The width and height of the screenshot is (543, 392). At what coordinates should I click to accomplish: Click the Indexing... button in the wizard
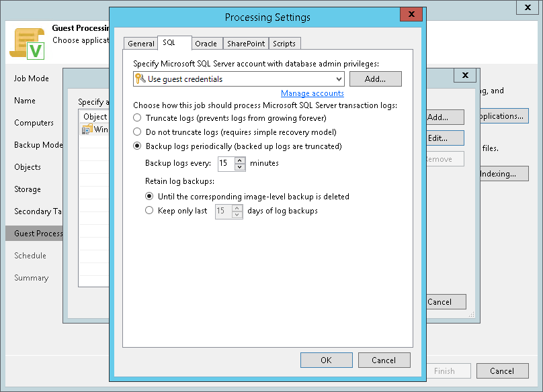[504, 174]
